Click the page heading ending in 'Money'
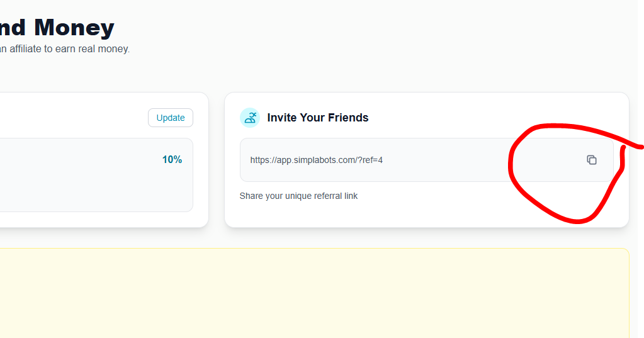Screen dimensions: 644x338 [57, 28]
